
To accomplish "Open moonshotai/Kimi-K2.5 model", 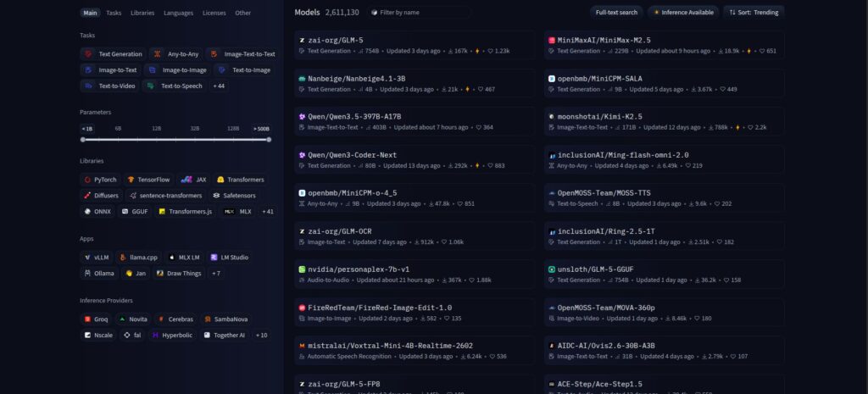I will tap(664, 121).
